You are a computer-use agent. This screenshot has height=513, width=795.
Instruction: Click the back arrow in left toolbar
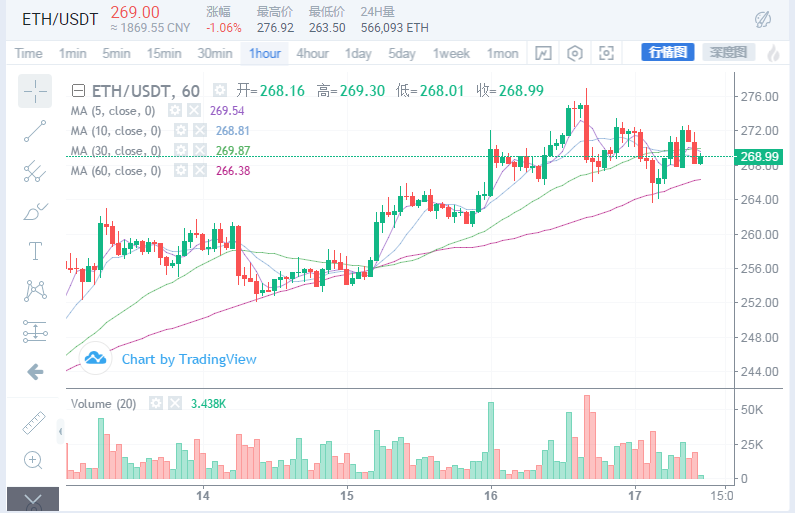tap(35, 372)
